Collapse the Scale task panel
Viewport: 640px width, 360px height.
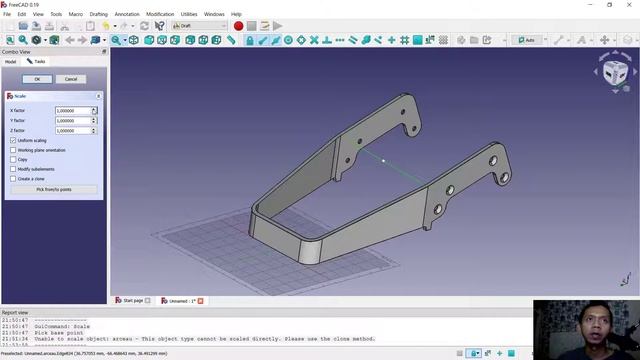[x=98, y=96]
